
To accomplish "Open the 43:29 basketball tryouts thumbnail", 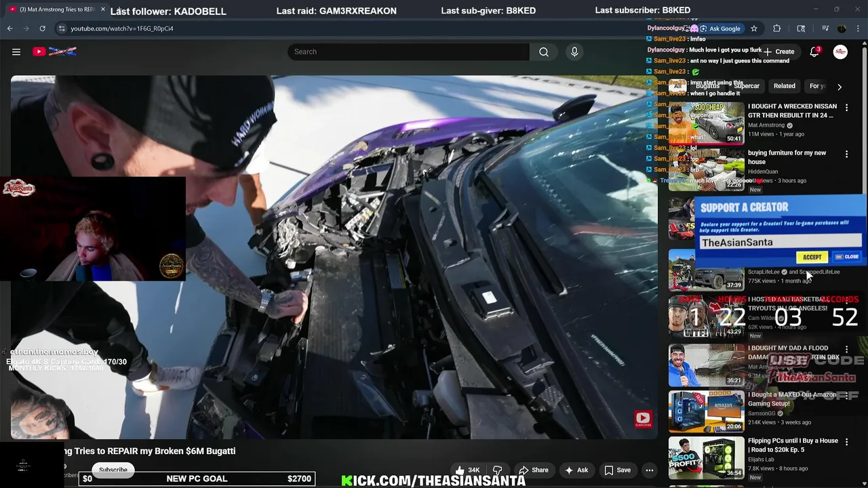I will (706, 315).
